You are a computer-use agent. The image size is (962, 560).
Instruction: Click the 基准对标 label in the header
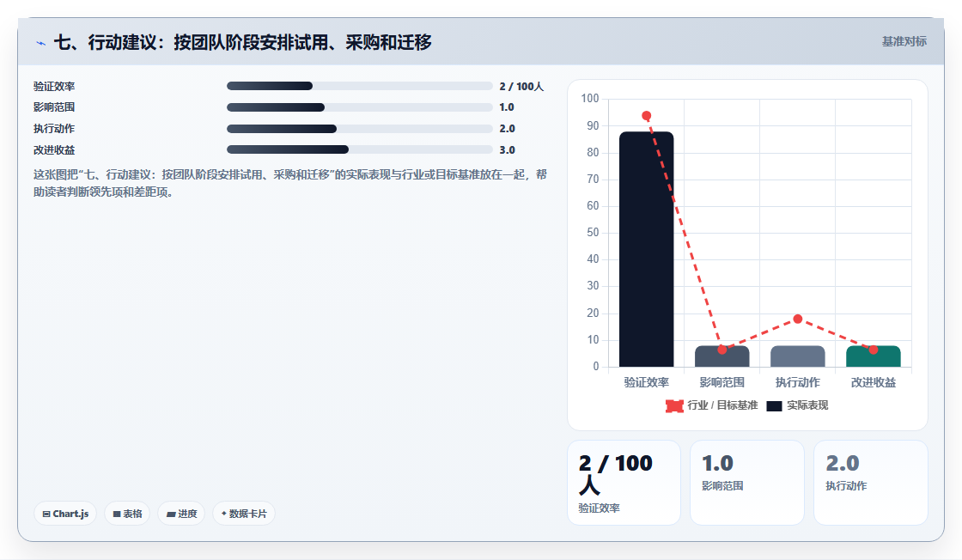904,42
